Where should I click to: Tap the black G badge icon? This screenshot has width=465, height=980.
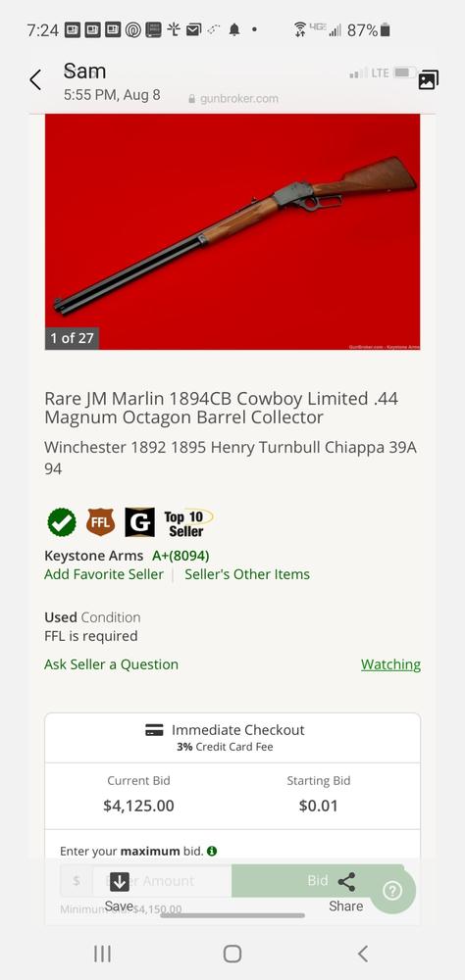coord(139,522)
